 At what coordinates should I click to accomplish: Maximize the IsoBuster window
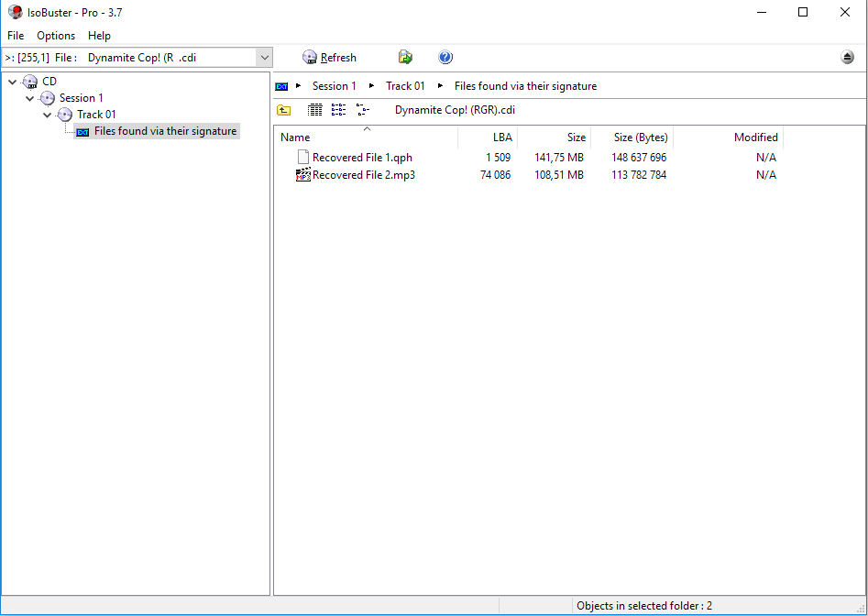pos(803,12)
